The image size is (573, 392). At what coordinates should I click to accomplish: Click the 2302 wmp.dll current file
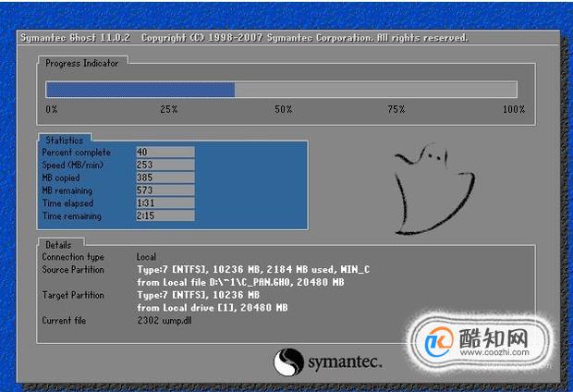[165, 321]
